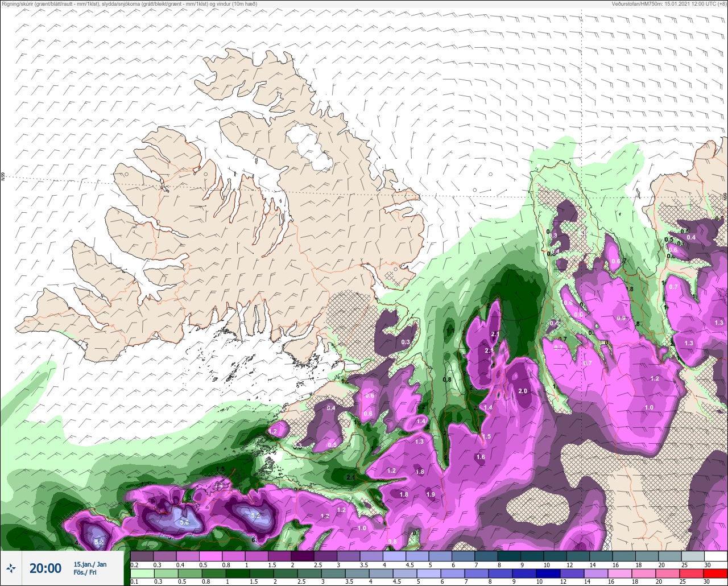This screenshot has height=586, width=728.
Task: Click the 1.9 precipitation value on the map
Action: pos(431,494)
